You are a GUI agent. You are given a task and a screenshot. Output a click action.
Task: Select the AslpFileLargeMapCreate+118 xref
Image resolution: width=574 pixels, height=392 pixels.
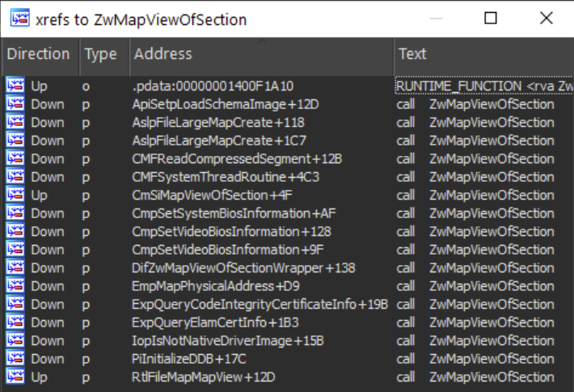[218, 122]
